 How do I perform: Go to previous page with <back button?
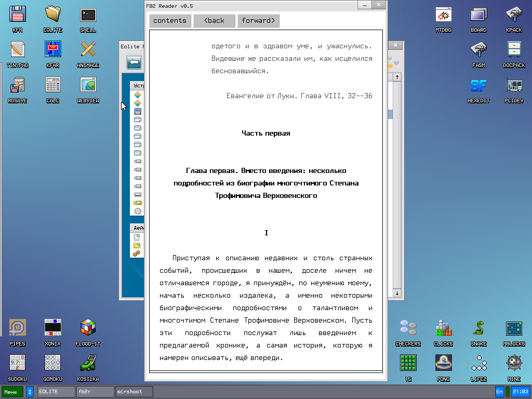click(x=214, y=21)
